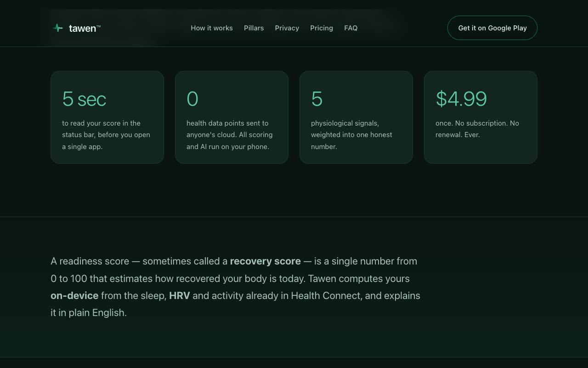Click the tawen pulse logo icon
The height and width of the screenshot is (368, 588).
(x=57, y=28)
